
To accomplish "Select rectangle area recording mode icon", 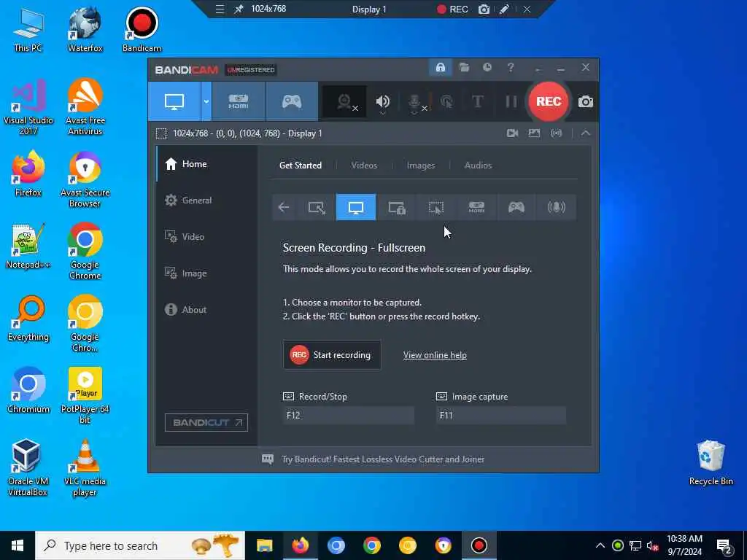I will coord(317,207).
